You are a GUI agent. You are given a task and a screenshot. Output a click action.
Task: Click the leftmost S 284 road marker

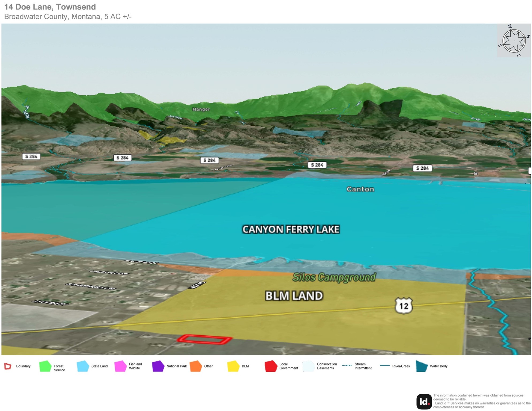tap(31, 157)
